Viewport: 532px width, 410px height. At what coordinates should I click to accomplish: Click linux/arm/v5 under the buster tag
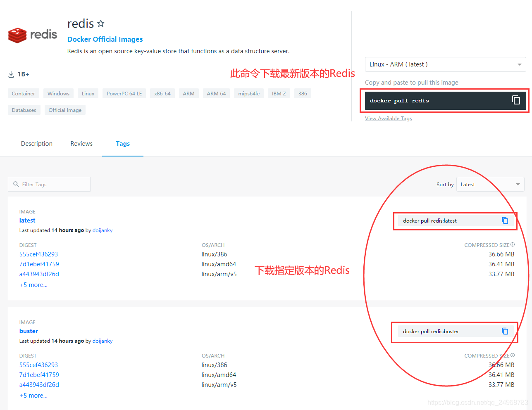tap(219, 385)
